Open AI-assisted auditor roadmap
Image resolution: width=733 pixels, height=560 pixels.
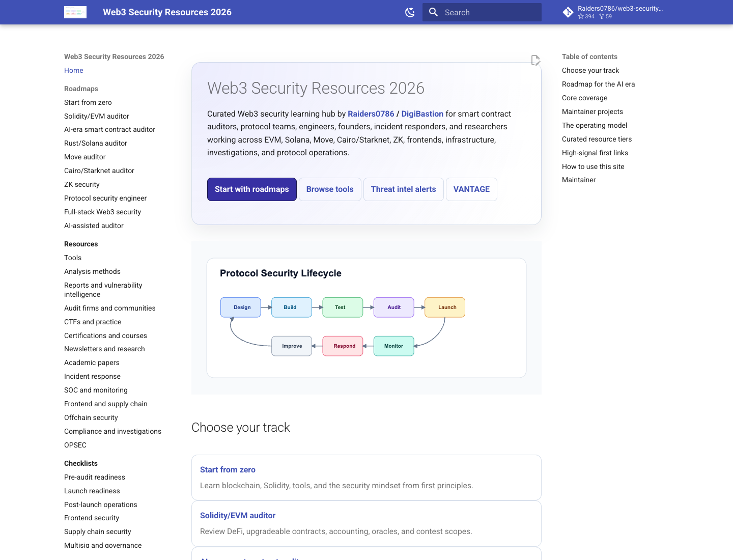click(x=94, y=226)
